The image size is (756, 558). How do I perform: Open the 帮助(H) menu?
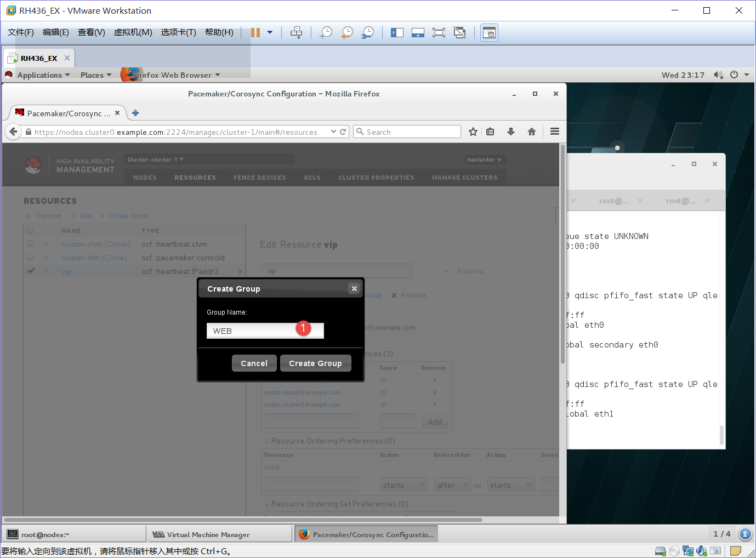click(x=219, y=32)
